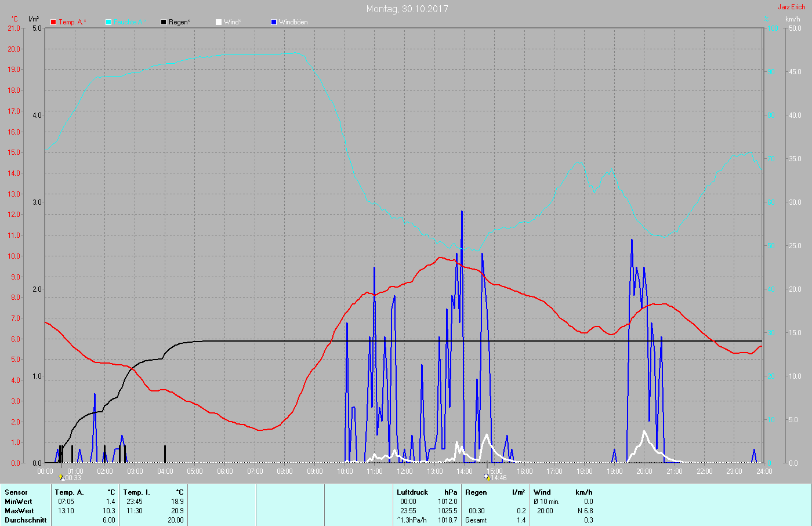Select the 'Wind*' legend label
812x526 pixels.
(232, 22)
